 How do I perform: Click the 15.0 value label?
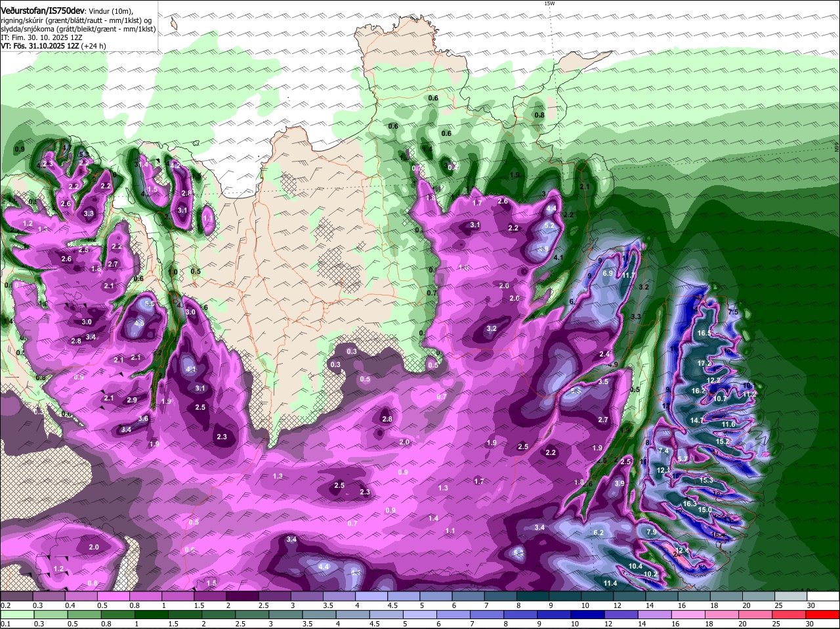705,510
